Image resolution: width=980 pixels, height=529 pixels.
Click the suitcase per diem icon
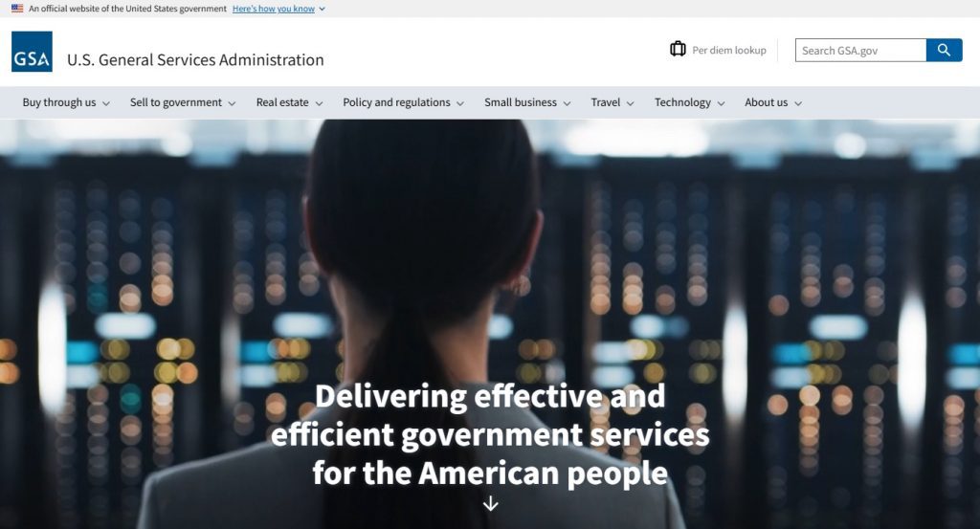pyautogui.click(x=678, y=49)
